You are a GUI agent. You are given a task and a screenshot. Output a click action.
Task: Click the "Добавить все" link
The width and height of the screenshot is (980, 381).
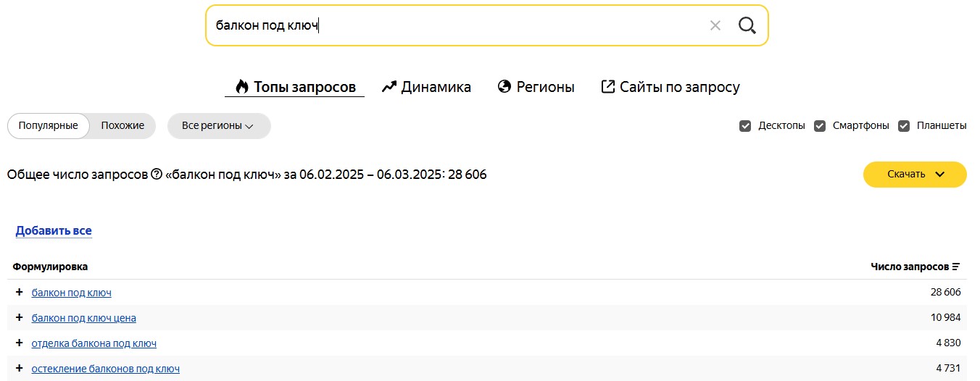click(54, 231)
